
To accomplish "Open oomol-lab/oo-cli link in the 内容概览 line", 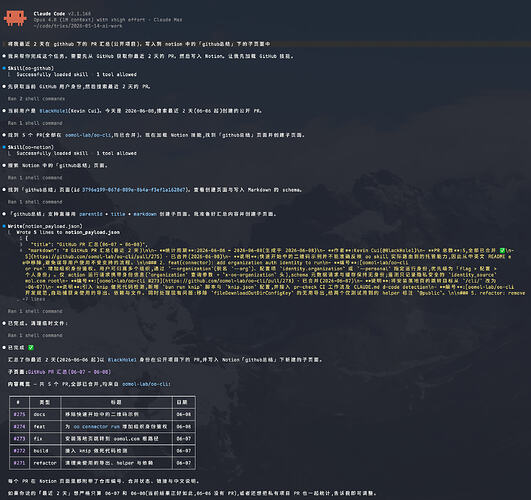I will 146,384.
